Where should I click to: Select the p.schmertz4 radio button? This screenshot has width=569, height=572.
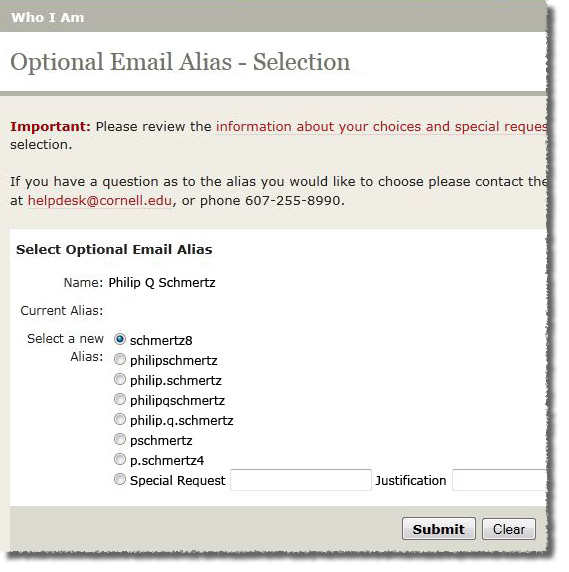[x=120, y=459]
